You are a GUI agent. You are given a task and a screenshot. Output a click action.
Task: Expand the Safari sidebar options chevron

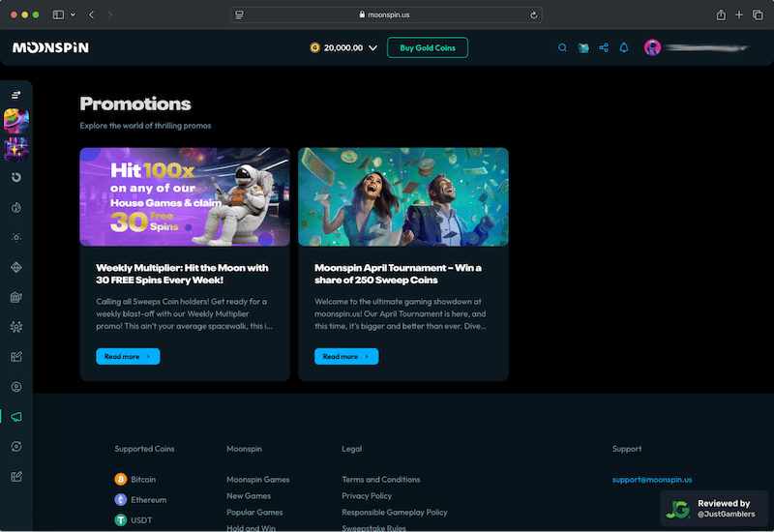[x=74, y=15]
